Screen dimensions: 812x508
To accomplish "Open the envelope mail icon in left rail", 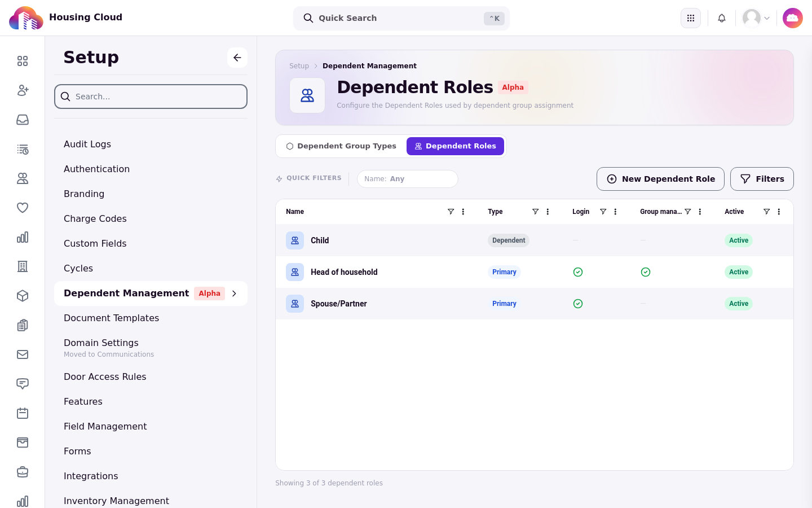I will click(23, 354).
